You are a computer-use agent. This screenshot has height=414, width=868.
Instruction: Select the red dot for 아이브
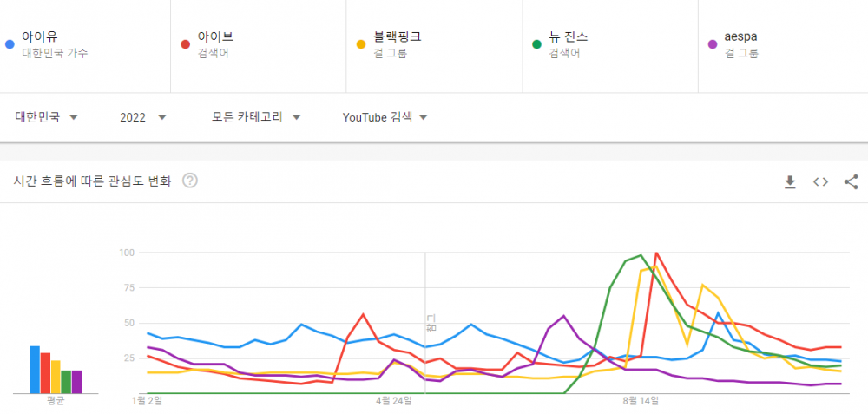(186, 44)
